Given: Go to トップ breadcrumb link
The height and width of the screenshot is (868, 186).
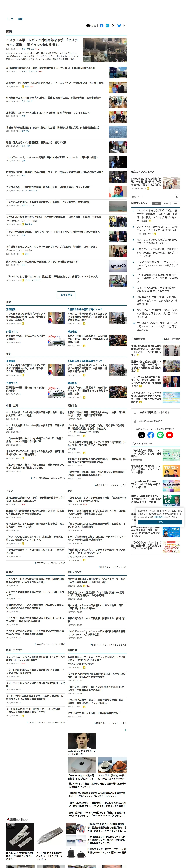Looking at the screenshot, I should click(x=9, y=19).
